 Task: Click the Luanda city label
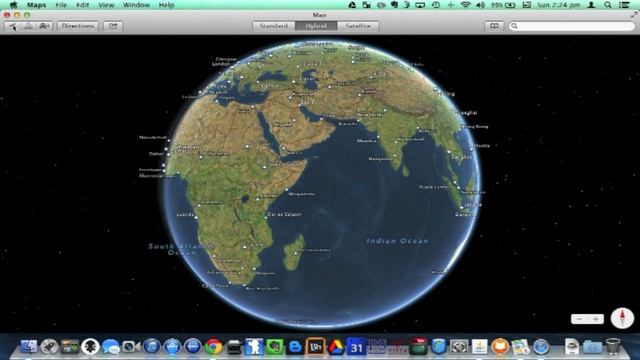[x=185, y=214]
